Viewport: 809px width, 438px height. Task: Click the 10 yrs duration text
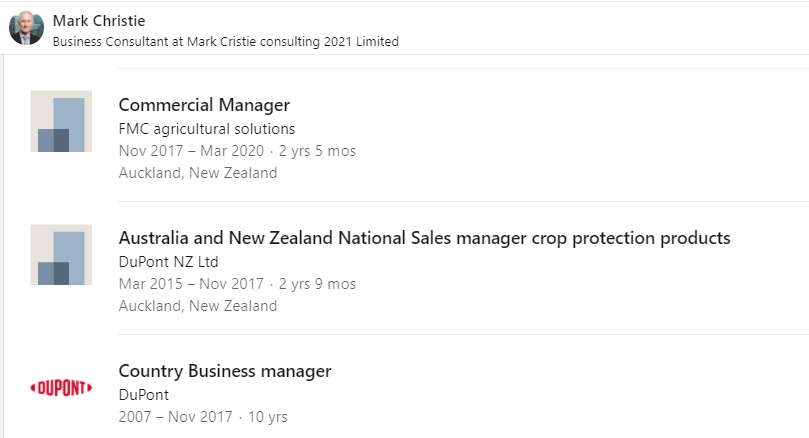coord(265,417)
